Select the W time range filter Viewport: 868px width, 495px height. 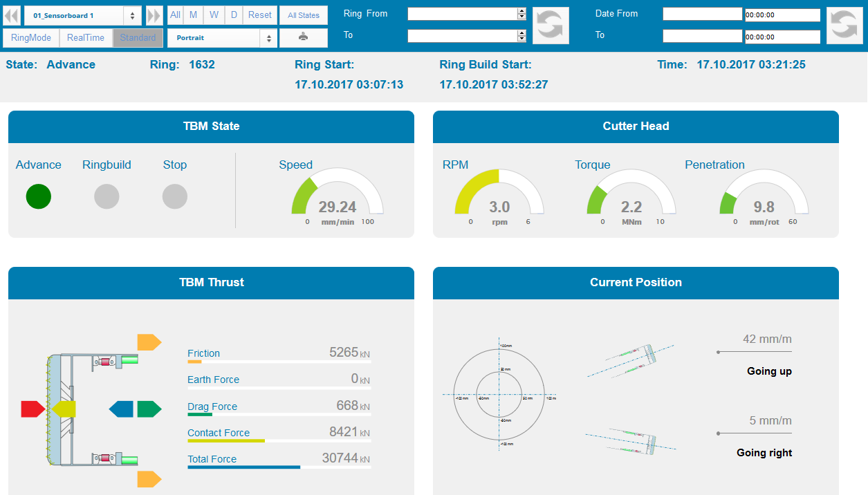tap(214, 15)
